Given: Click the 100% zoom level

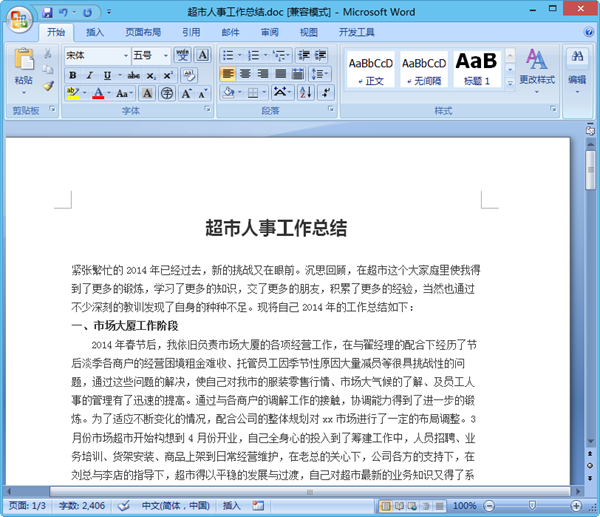Looking at the screenshot, I should pos(465,506).
